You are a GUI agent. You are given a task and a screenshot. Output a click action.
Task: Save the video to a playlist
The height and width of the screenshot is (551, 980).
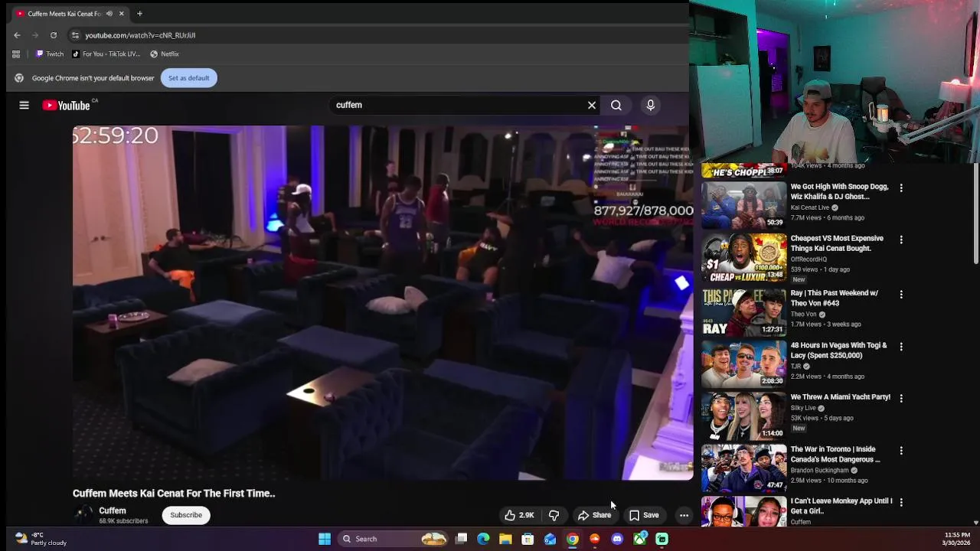tap(644, 516)
